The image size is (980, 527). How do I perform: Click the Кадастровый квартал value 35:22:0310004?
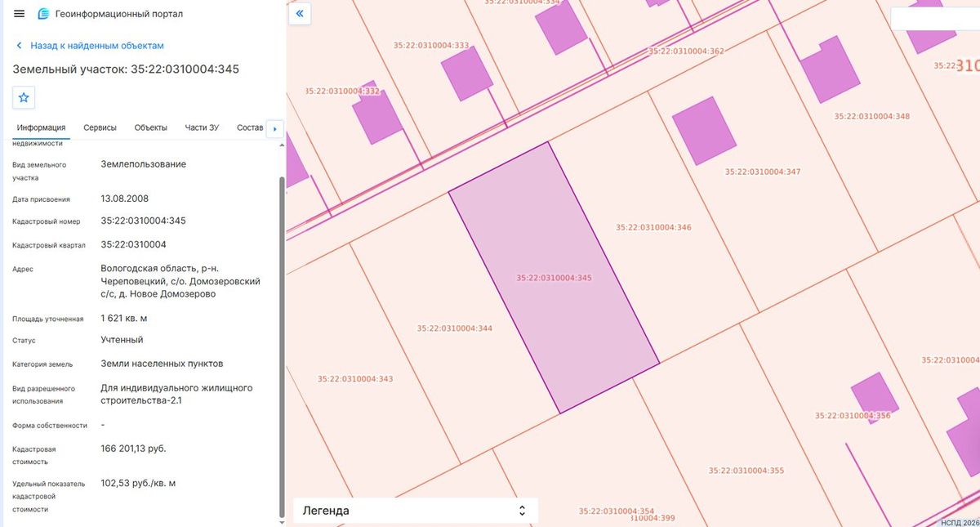click(x=134, y=244)
